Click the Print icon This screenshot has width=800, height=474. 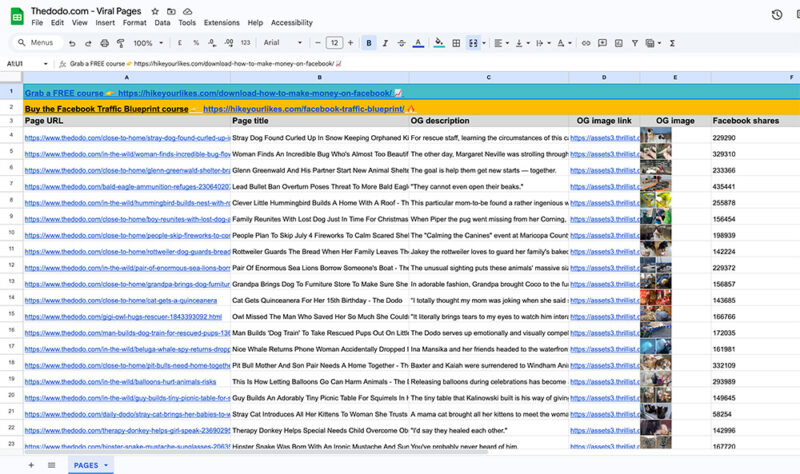click(x=103, y=43)
